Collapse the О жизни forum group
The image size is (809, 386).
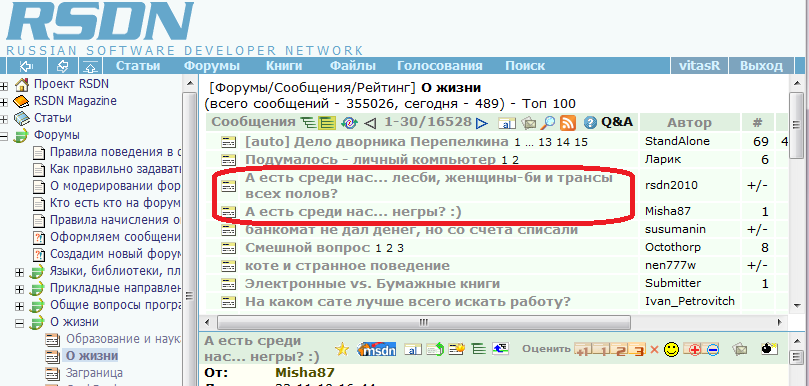pos(20,323)
